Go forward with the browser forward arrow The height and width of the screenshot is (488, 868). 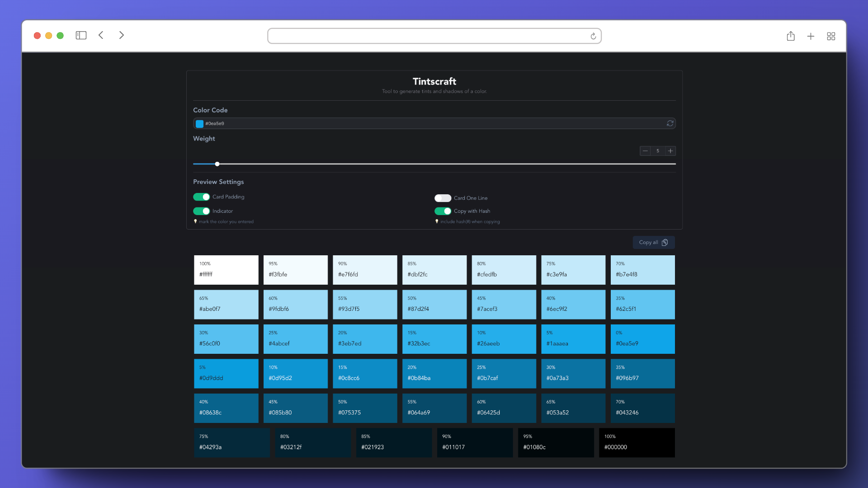pos(121,35)
